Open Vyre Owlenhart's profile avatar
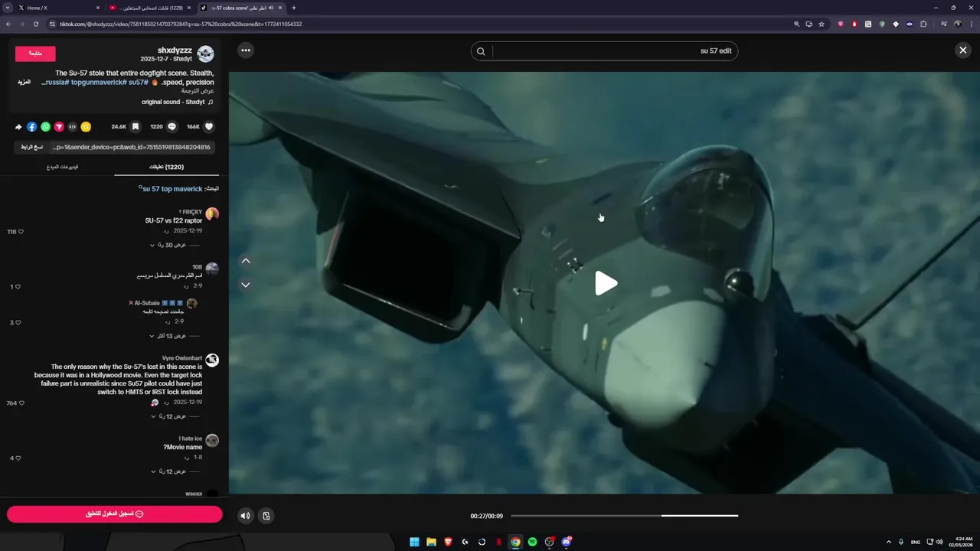 (x=212, y=360)
